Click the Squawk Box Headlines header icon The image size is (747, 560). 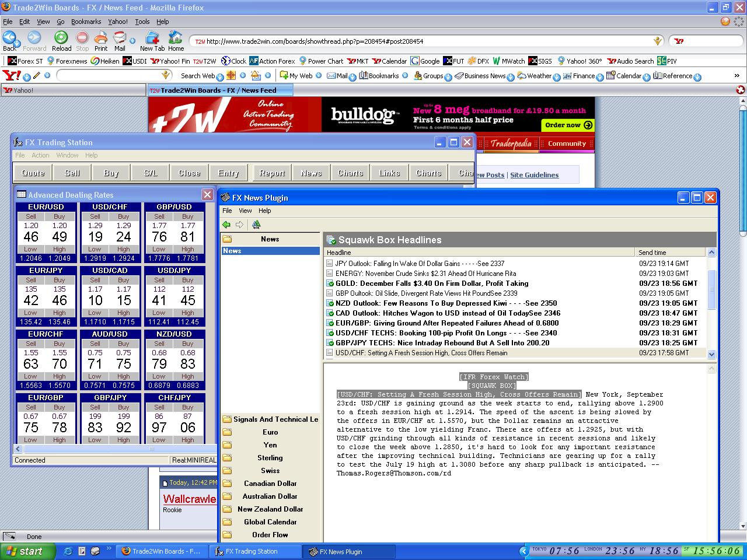point(331,240)
